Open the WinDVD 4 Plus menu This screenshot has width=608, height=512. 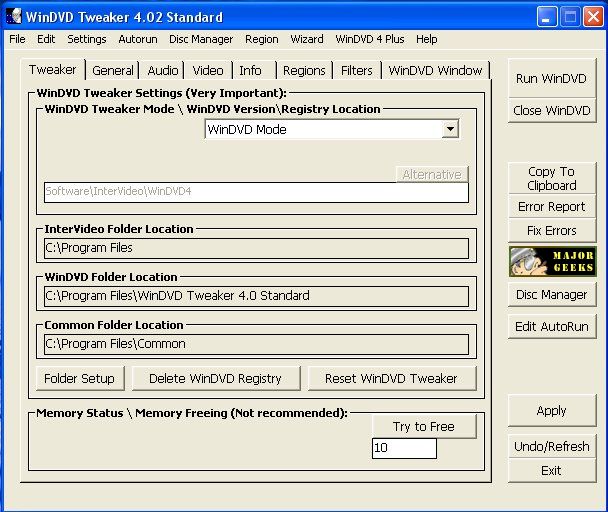370,39
